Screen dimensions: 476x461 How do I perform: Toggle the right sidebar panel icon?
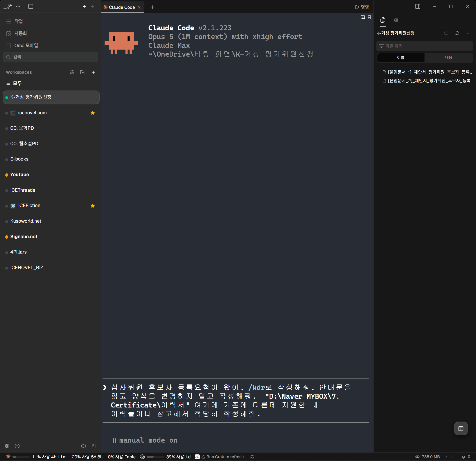point(418,7)
